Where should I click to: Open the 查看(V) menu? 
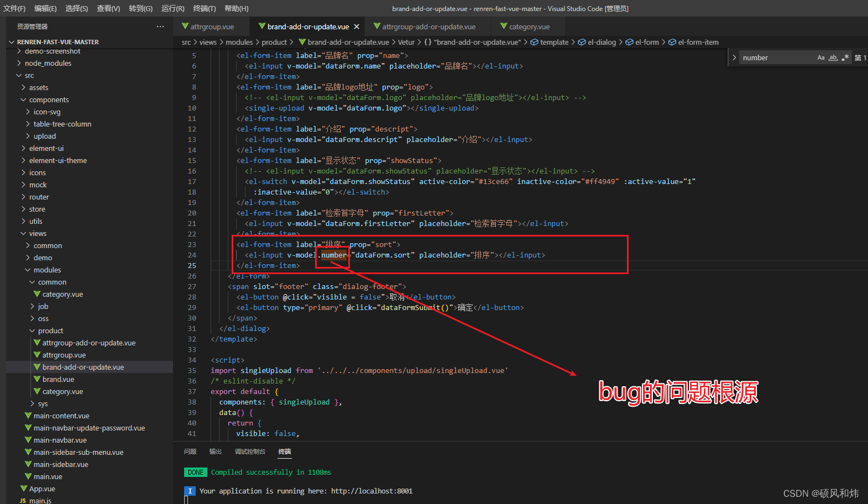108,8
